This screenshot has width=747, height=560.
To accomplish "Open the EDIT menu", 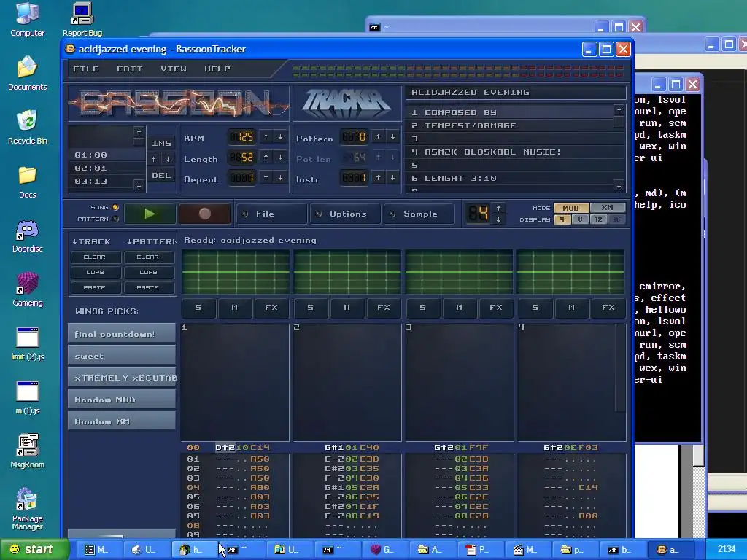I will pyautogui.click(x=130, y=69).
